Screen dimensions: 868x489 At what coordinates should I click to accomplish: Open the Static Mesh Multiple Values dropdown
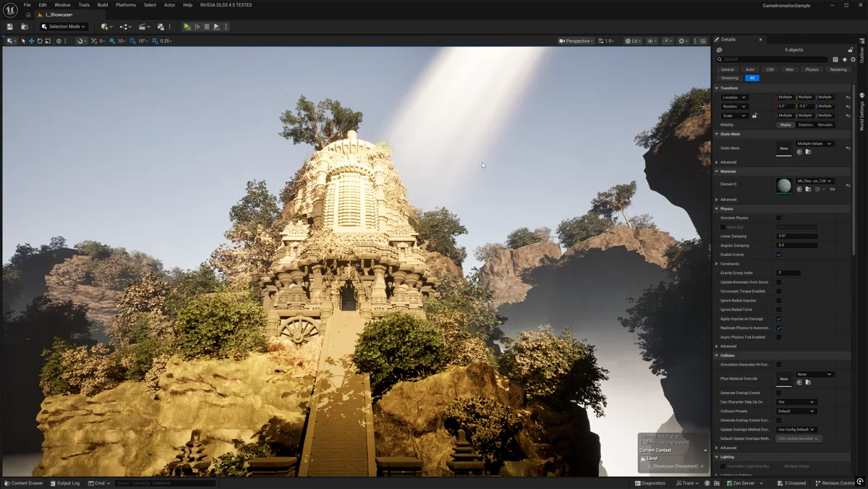coord(814,143)
